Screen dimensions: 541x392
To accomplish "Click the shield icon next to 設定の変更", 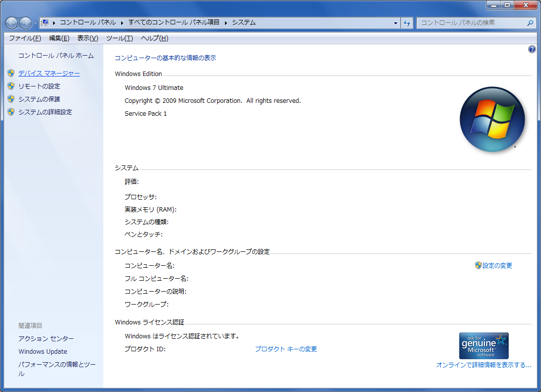I will pyautogui.click(x=478, y=265).
